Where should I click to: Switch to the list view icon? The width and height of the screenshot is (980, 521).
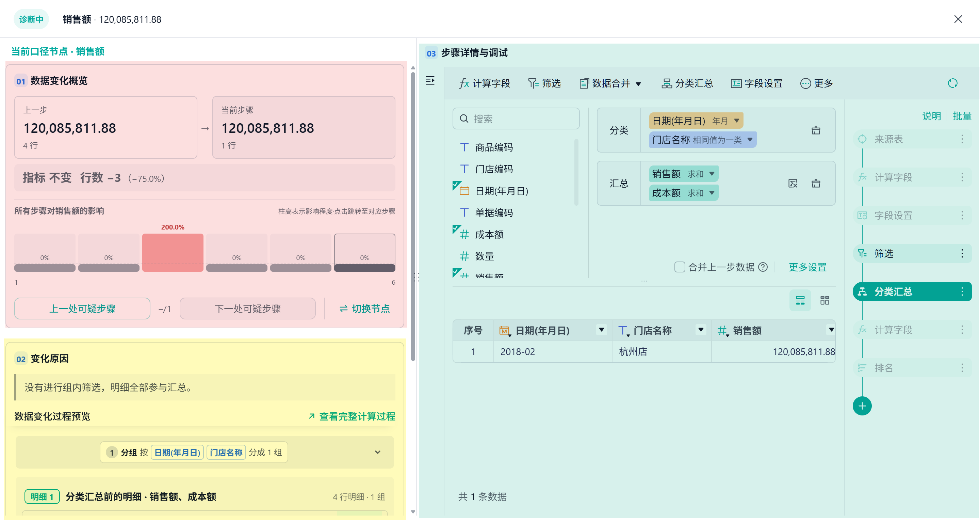click(x=800, y=300)
